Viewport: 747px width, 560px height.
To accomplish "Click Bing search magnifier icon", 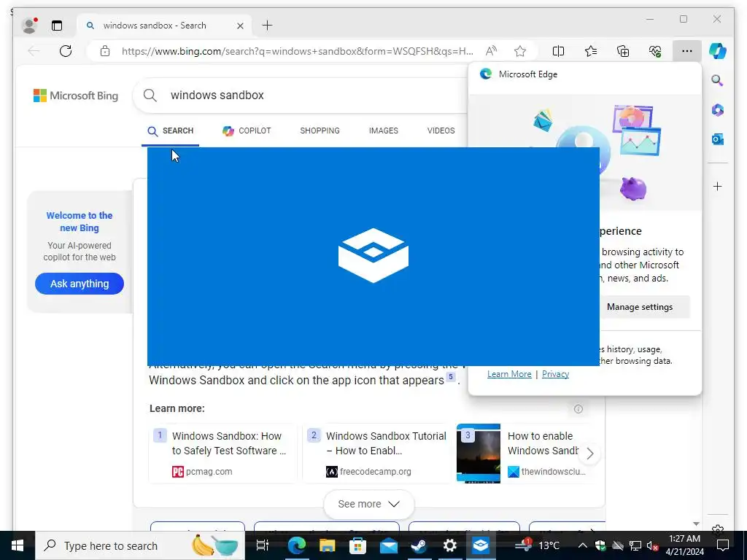I will point(150,96).
